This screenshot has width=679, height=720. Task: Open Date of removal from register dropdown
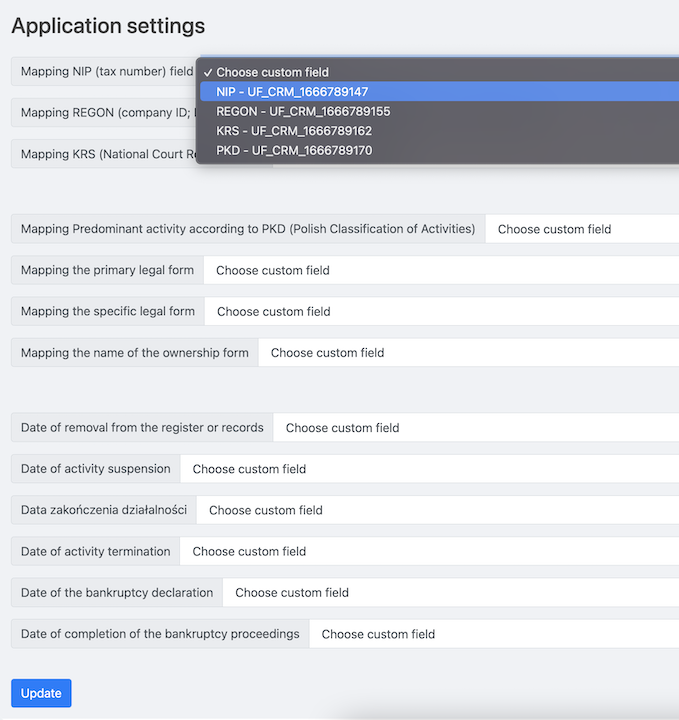click(x=475, y=428)
